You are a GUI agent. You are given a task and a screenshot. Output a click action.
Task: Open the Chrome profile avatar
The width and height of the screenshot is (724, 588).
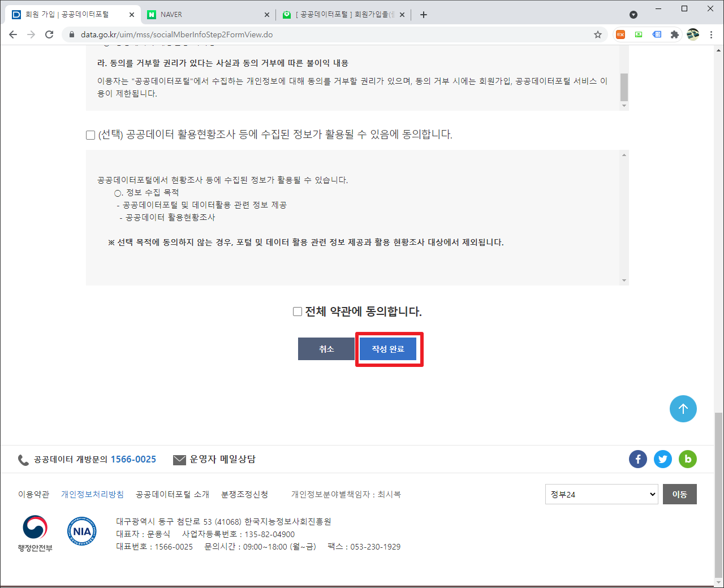click(x=693, y=34)
